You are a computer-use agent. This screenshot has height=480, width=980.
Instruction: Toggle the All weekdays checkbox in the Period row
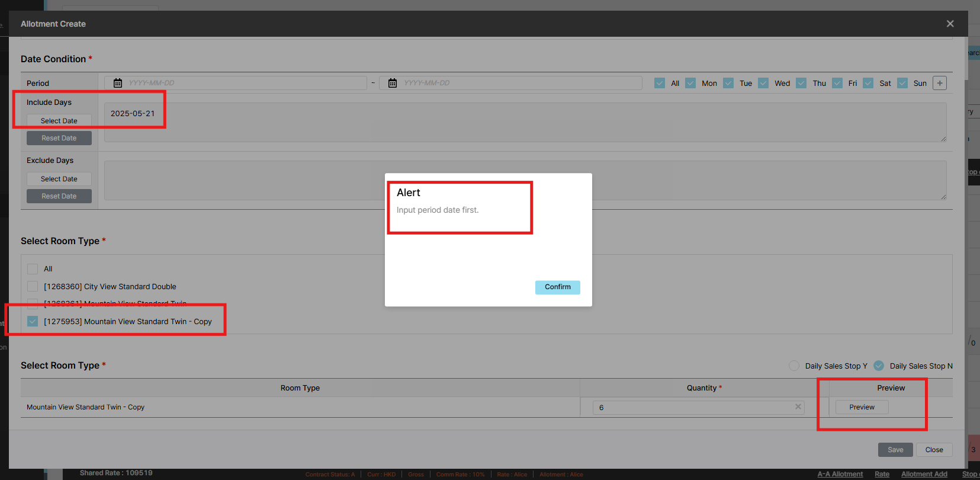point(660,83)
